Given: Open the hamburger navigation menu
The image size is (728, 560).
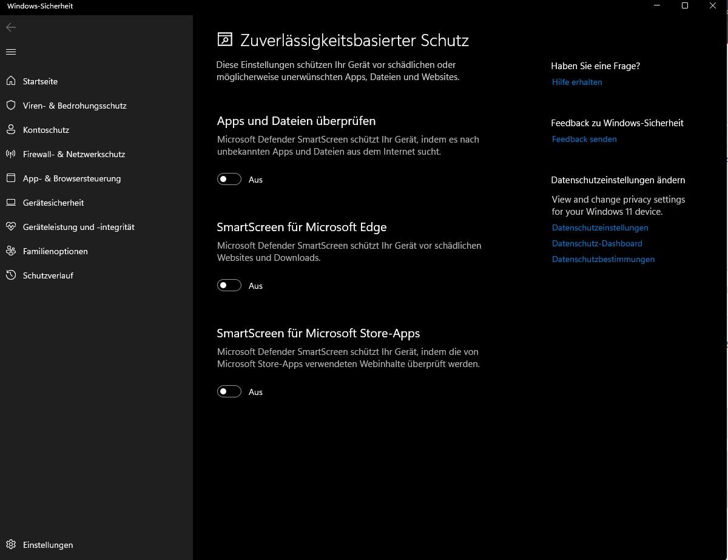Looking at the screenshot, I should point(11,52).
